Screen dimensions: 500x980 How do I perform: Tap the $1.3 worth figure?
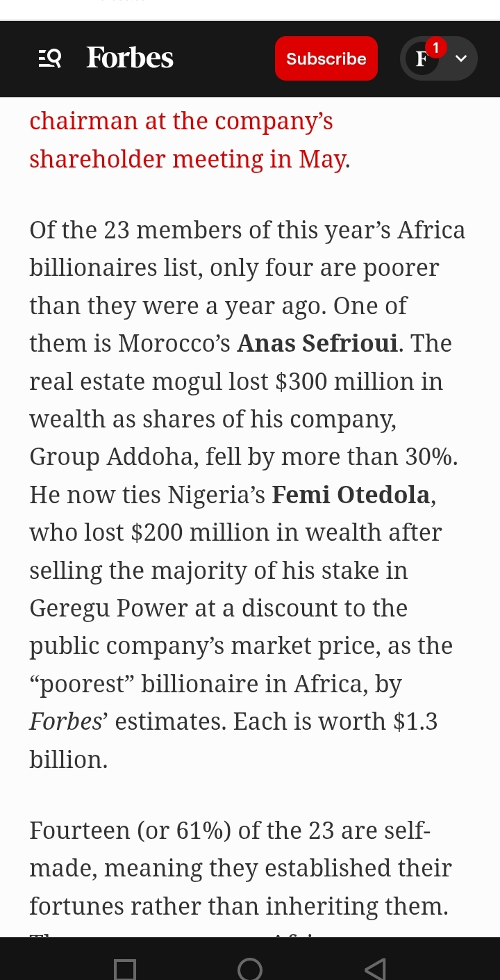[x=415, y=722]
